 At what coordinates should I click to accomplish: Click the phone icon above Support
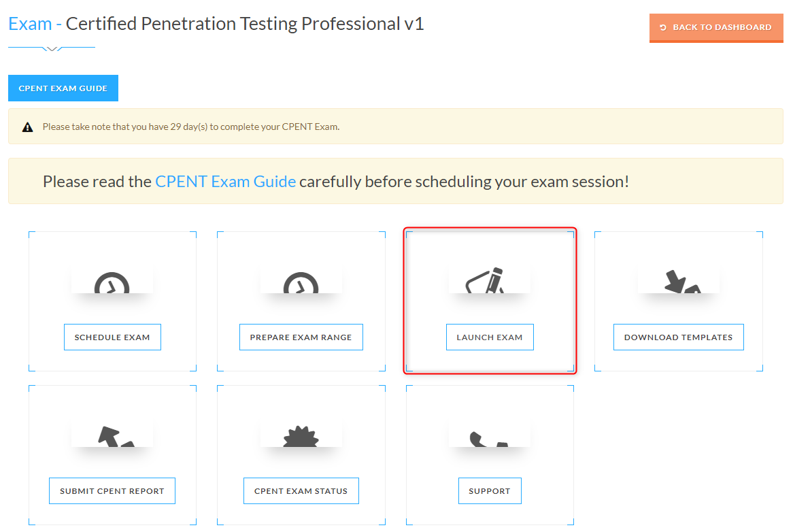click(488, 437)
